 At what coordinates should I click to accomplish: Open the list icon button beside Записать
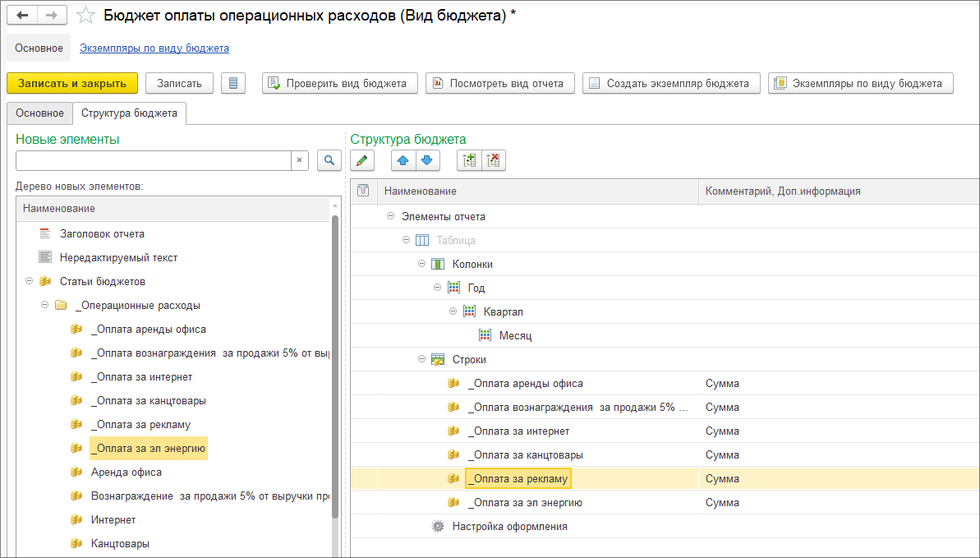[233, 83]
